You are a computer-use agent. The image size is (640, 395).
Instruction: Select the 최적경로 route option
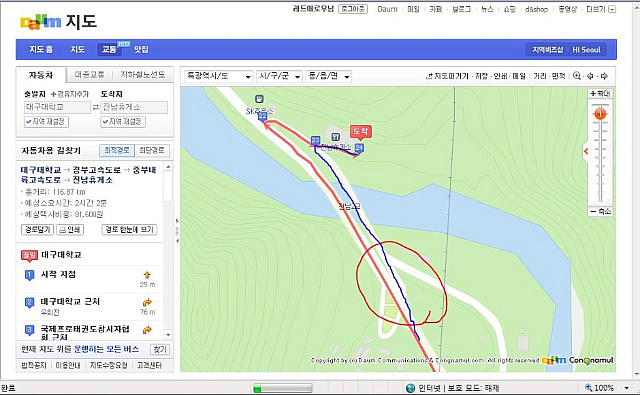(117, 150)
